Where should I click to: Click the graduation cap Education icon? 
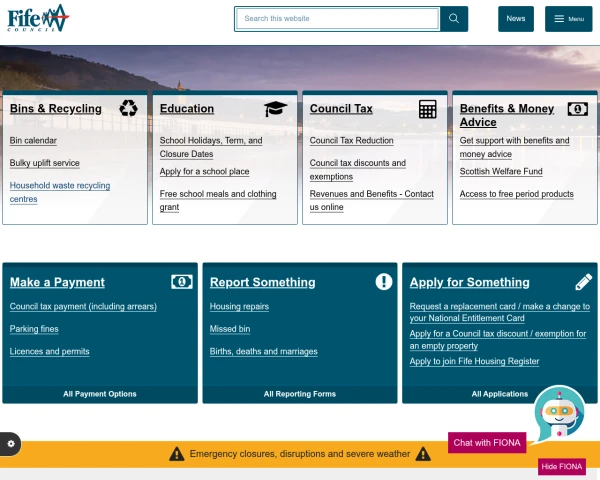(x=276, y=109)
